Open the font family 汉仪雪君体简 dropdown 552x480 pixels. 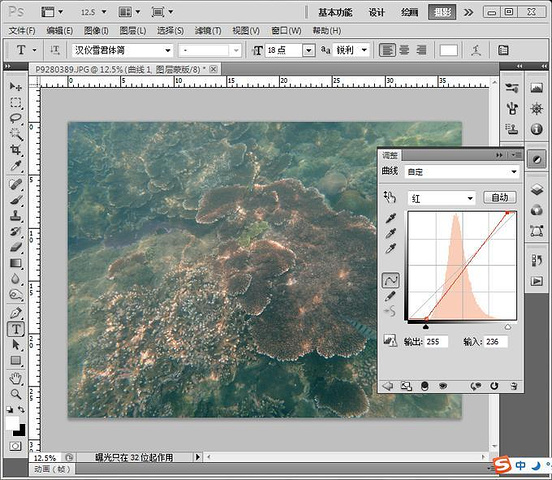pyautogui.click(x=122, y=50)
